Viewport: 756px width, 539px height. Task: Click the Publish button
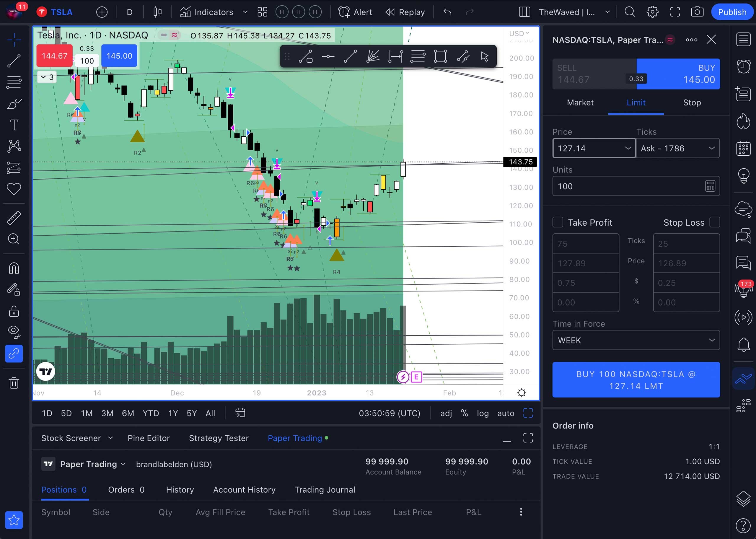732,12
